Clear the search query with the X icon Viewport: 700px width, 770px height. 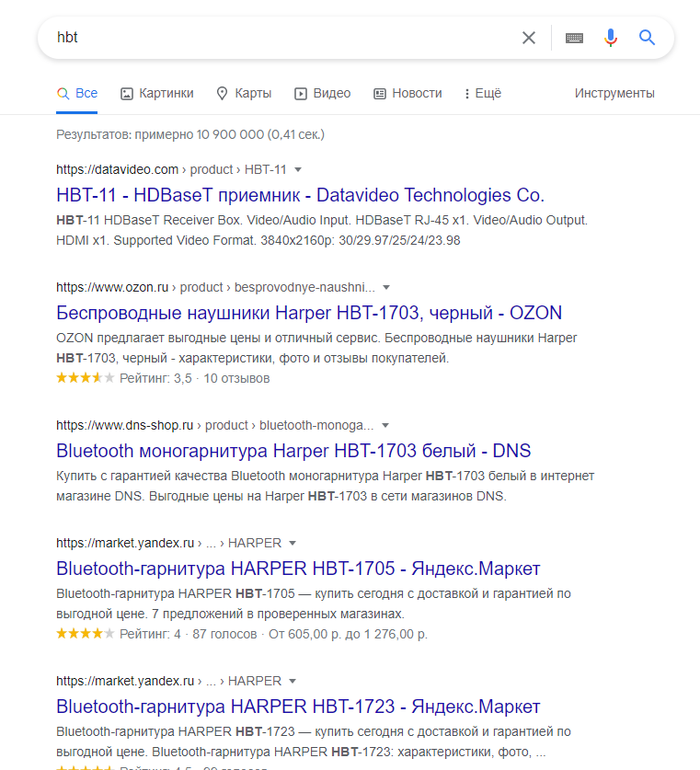(x=529, y=38)
